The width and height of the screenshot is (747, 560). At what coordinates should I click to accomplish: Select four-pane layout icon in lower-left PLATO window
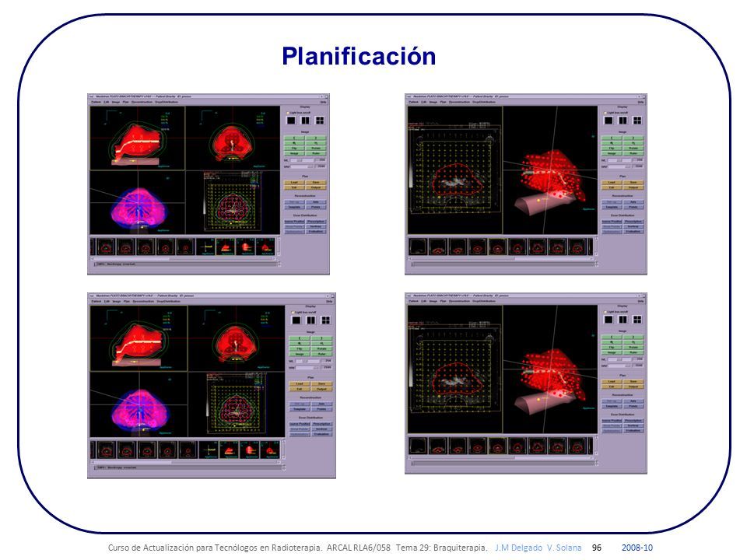[x=326, y=320]
